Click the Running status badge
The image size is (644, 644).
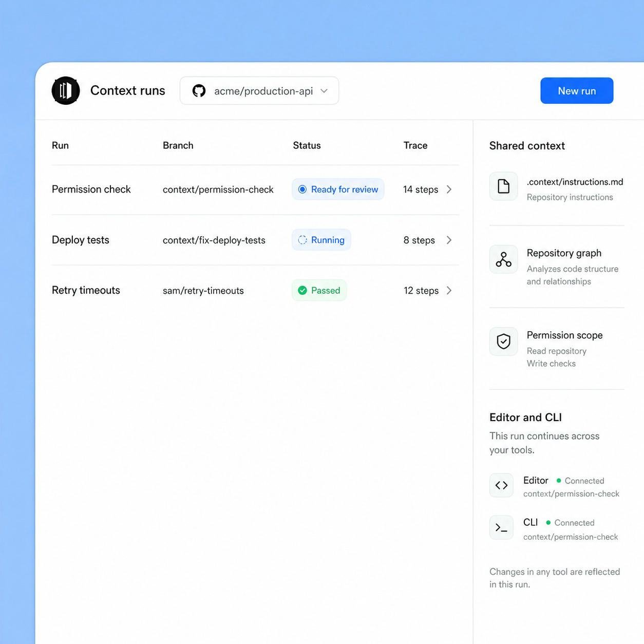point(321,240)
